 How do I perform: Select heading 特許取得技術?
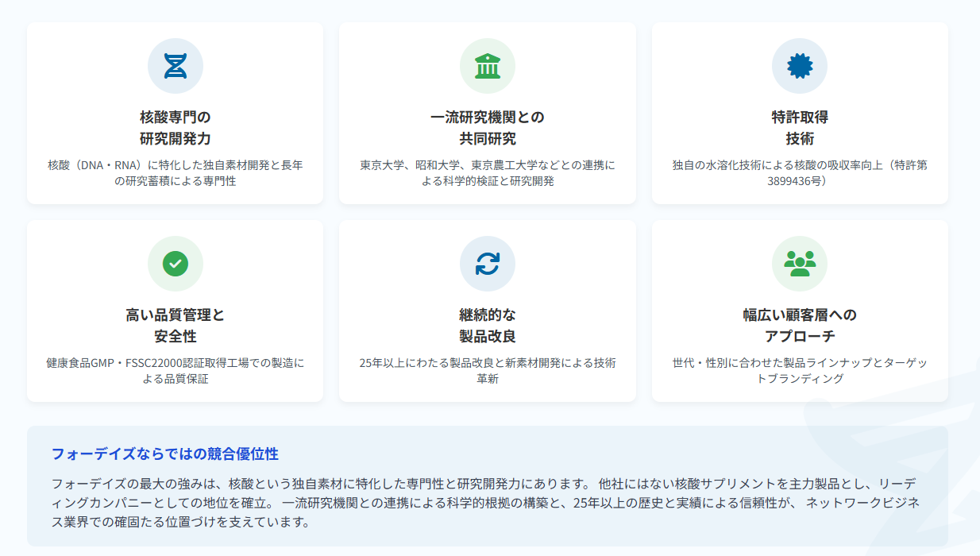click(x=800, y=128)
